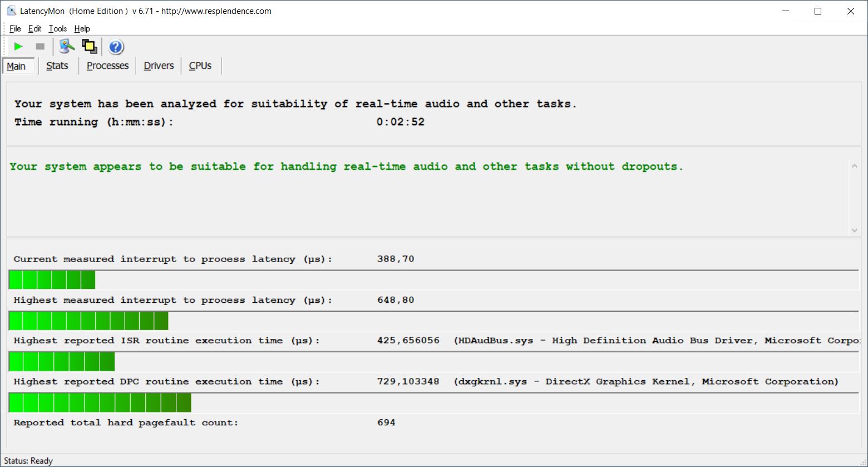Open the Tools menu

[x=57, y=29]
